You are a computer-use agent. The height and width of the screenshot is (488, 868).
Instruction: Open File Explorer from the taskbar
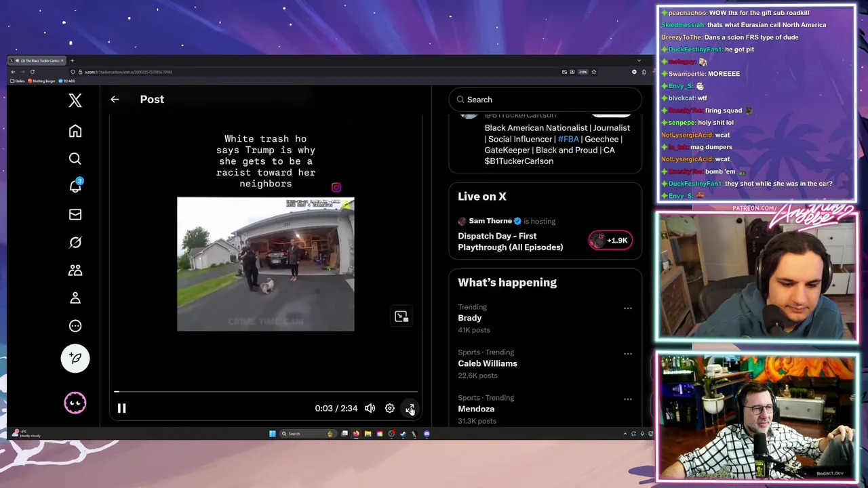[368, 434]
